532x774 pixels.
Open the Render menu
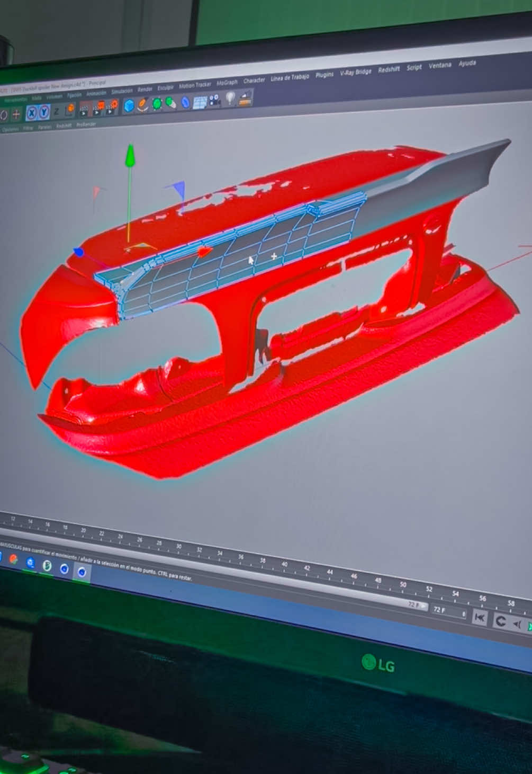click(x=145, y=89)
